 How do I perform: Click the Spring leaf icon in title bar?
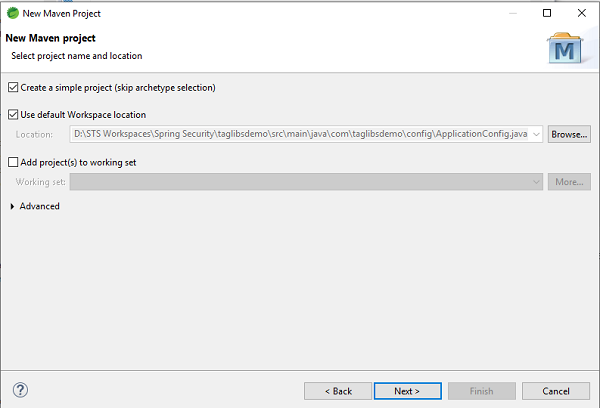11,13
